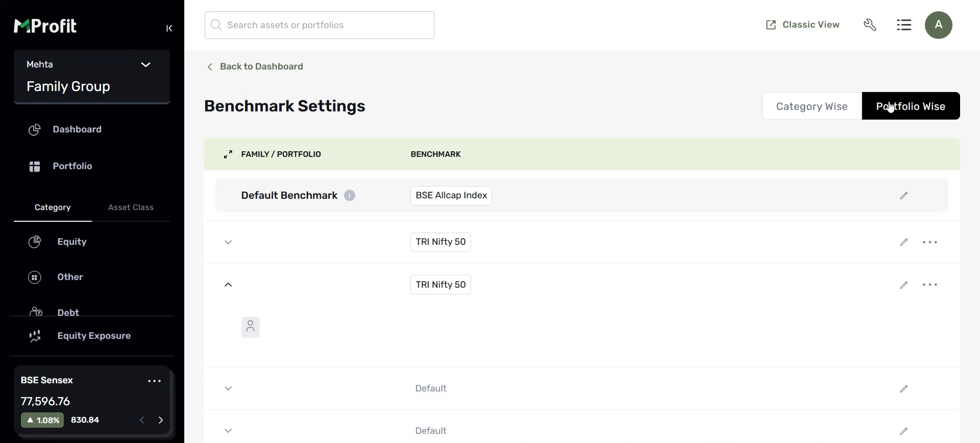
Task: Edit benchmark of collapsed TRI Nifty 50 row
Action: [904, 242]
